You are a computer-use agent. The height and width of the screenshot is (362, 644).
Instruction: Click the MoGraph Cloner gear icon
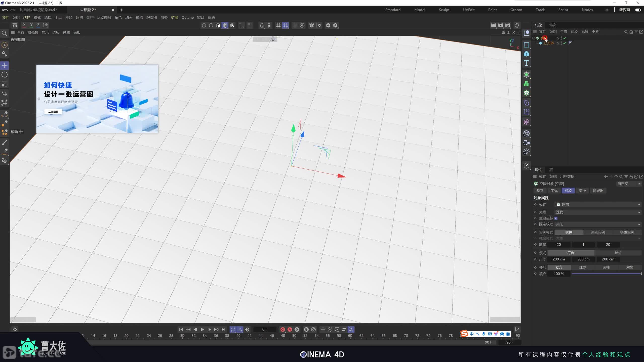tap(526, 93)
